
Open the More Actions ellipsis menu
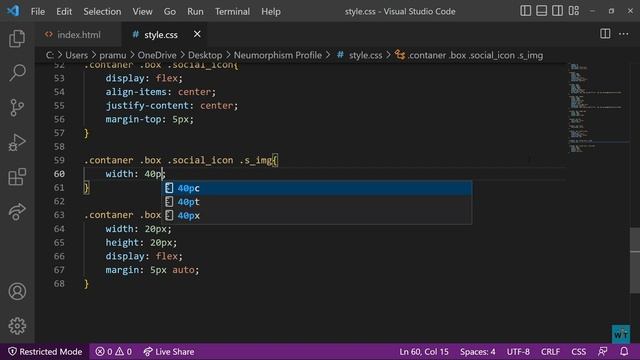(x=624, y=34)
